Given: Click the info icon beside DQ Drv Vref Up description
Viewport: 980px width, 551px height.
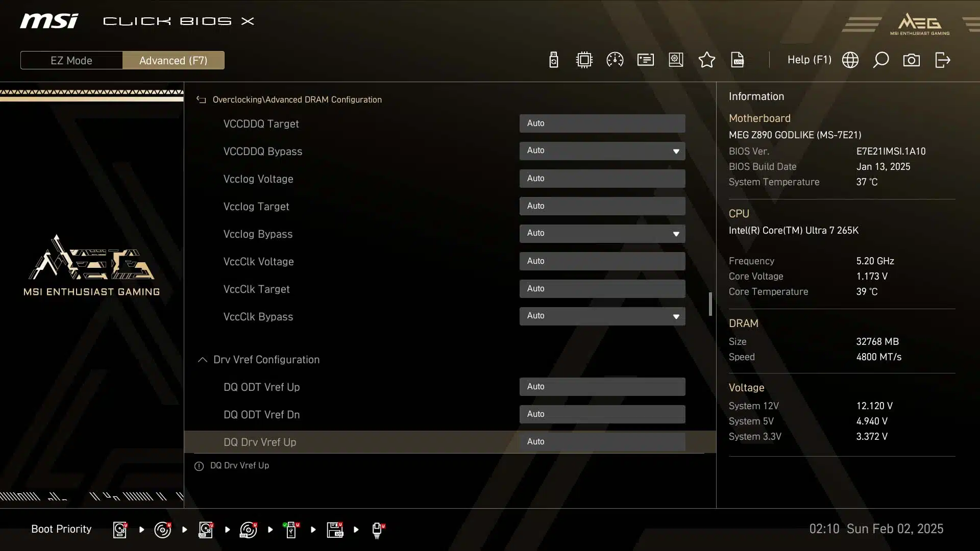Looking at the screenshot, I should (199, 466).
